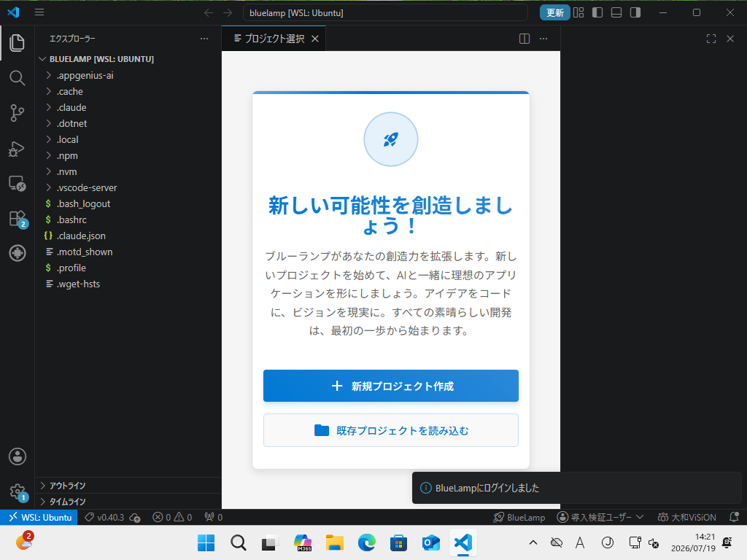This screenshot has height=560, width=747.
Task: Click the ports forwarded status item
Action: [x=214, y=517]
